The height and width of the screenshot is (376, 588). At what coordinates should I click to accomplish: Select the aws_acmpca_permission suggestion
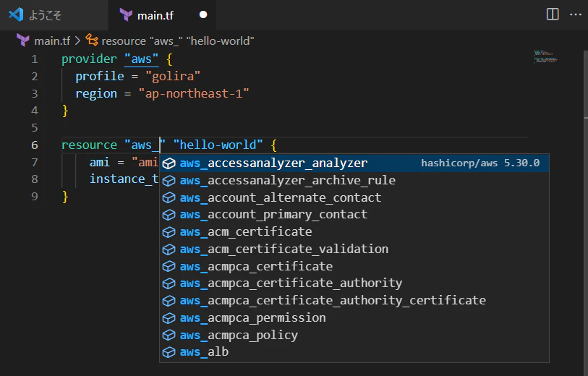click(354, 318)
